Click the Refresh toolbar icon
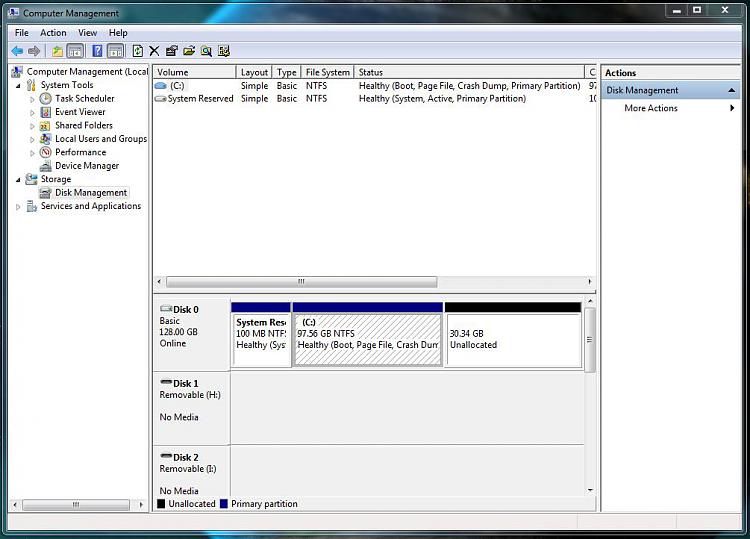 [138, 51]
